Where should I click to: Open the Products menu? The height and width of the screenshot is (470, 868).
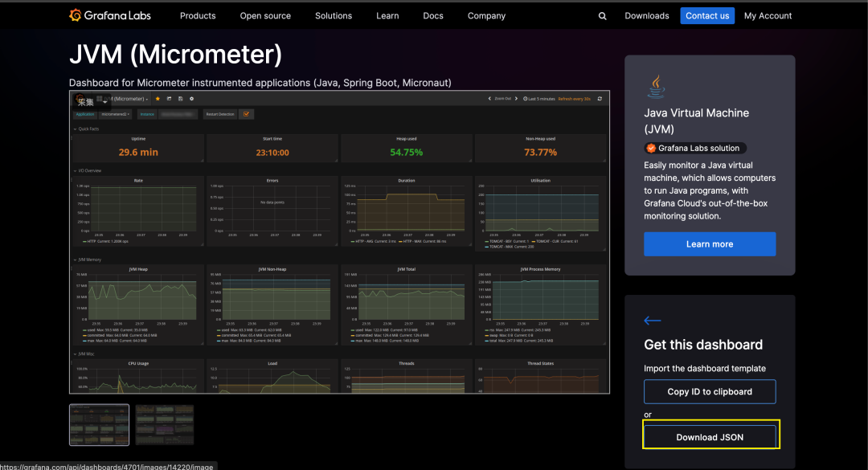point(198,16)
